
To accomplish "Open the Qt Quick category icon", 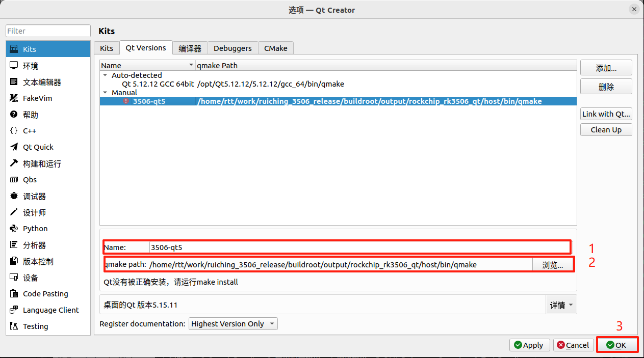I will [x=14, y=147].
